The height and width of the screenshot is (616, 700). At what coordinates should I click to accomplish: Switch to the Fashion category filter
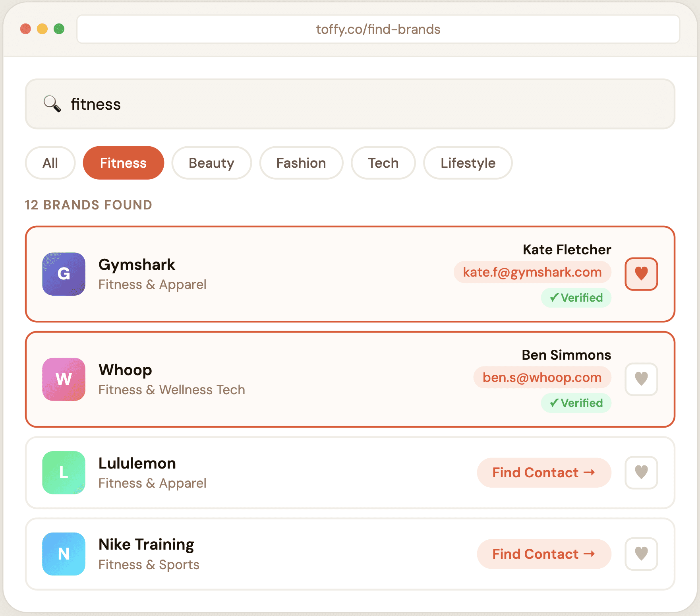tap(301, 163)
